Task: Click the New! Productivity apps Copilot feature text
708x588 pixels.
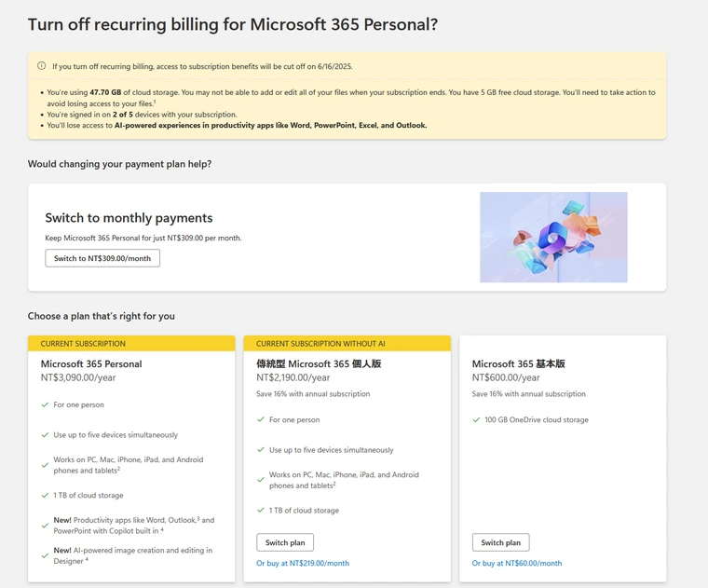Action: click(x=134, y=526)
